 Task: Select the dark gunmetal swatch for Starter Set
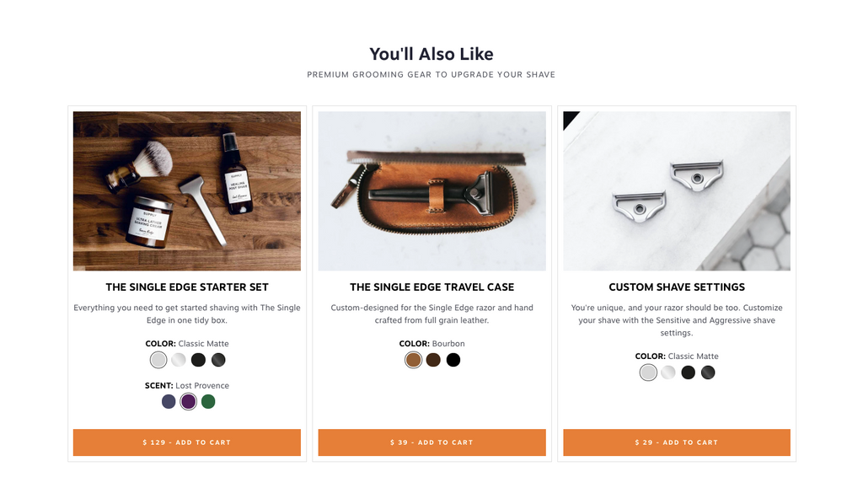[x=218, y=360]
